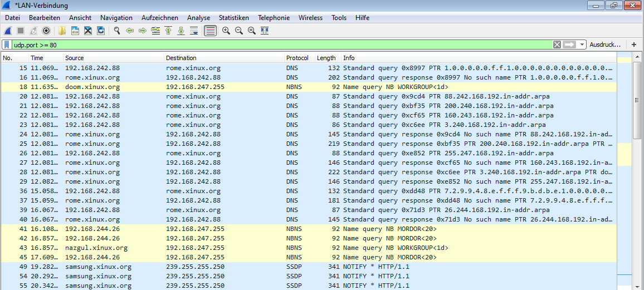Save the capture file
The width and height of the screenshot is (644, 290).
coord(75,31)
